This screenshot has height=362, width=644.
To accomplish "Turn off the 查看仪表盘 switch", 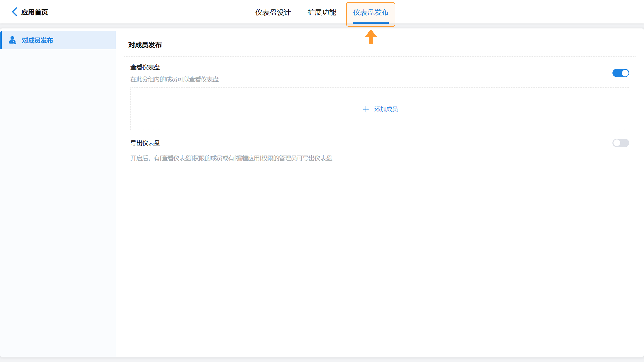I will click(x=621, y=73).
